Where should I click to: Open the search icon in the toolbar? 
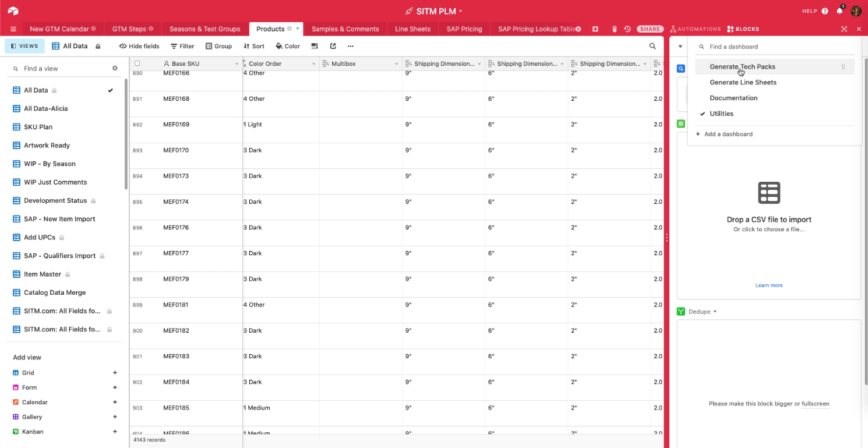coord(652,45)
